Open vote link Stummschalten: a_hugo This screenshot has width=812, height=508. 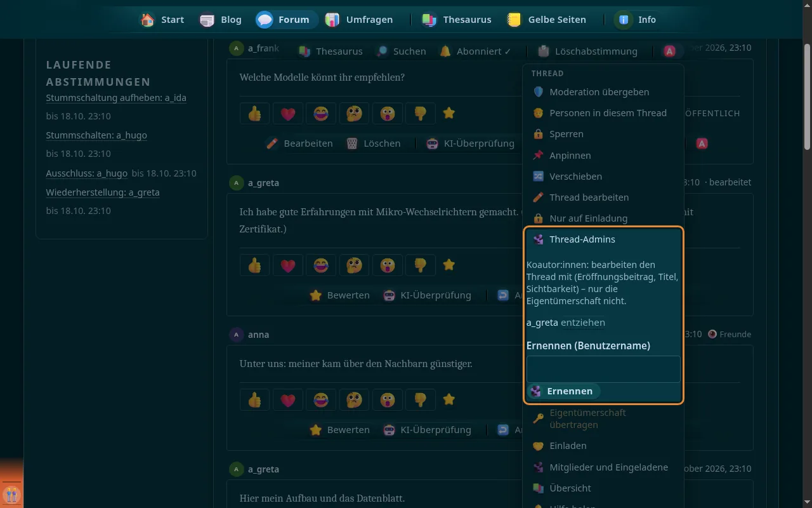tap(96, 135)
